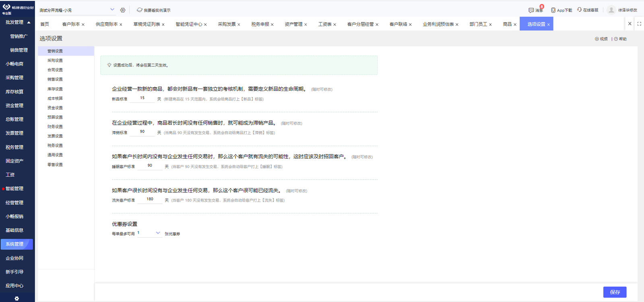
Task: Switch to the 客户分层经营 tab
Action: click(x=360, y=24)
